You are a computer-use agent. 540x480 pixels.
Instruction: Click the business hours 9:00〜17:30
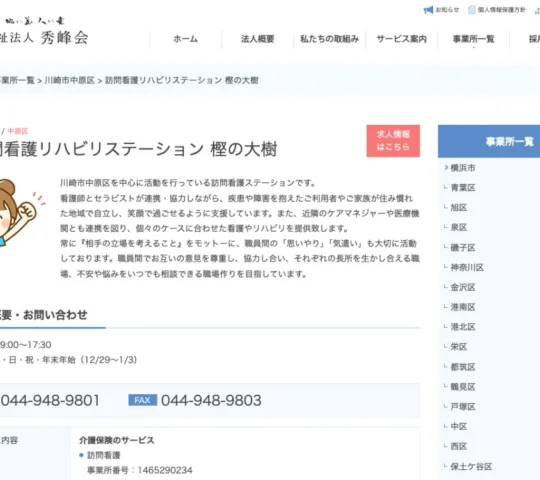[x=25, y=345]
